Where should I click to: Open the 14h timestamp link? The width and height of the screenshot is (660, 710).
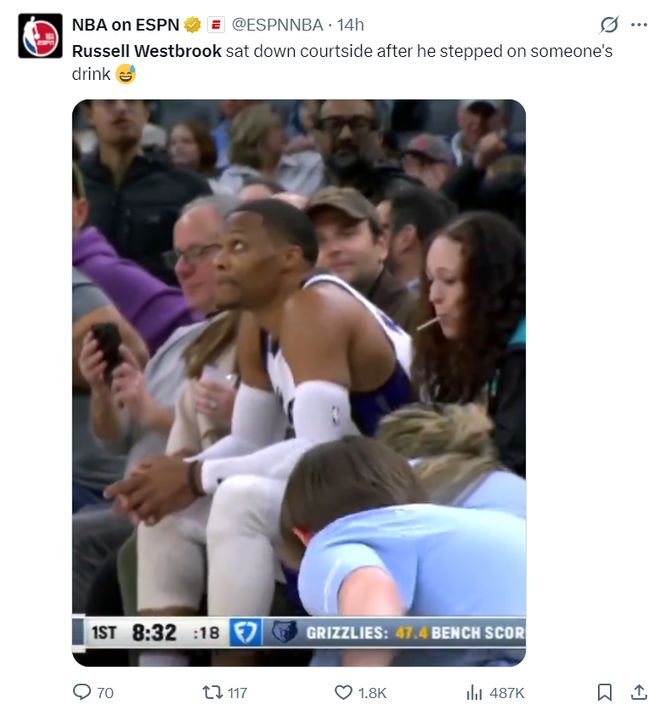pos(350,25)
